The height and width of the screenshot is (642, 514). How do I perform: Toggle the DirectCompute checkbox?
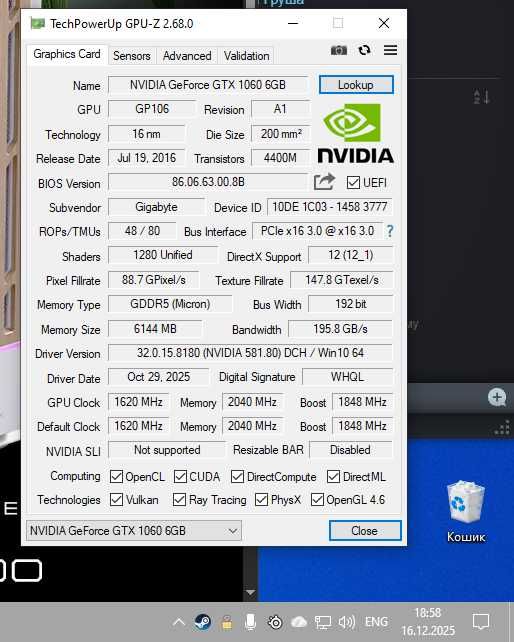pyautogui.click(x=237, y=476)
